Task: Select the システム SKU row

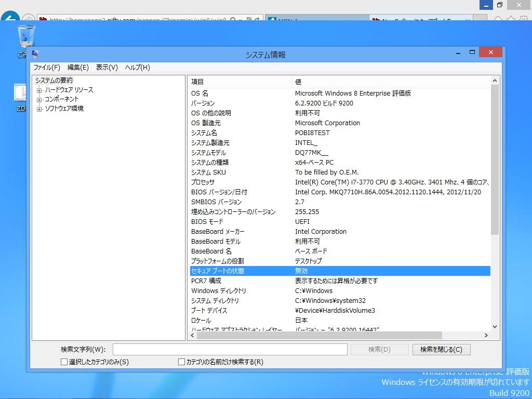Action: tap(339, 172)
